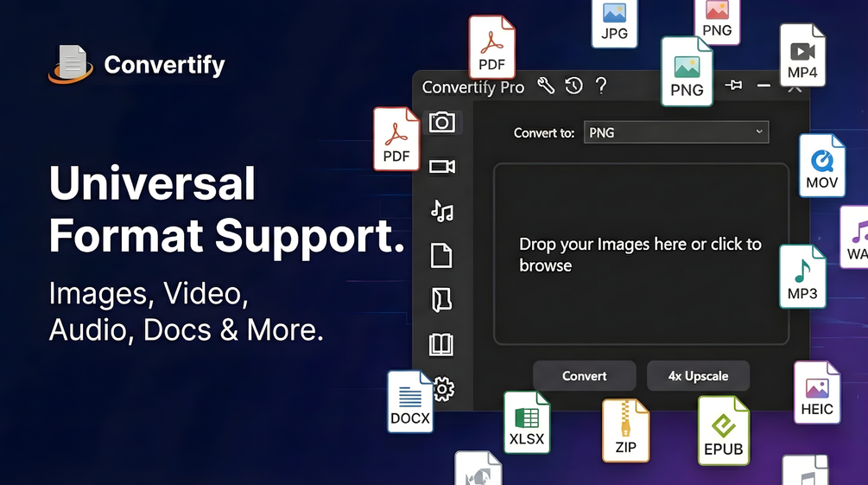Pin the Convertify Pro window on top
The height and width of the screenshot is (485, 868).
click(x=733, y=85)
